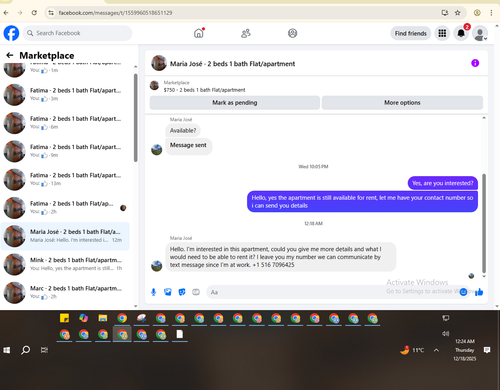The image size is (500, 390).
Task: Click the browser address bar URL
Action: [x=115, y=13]
